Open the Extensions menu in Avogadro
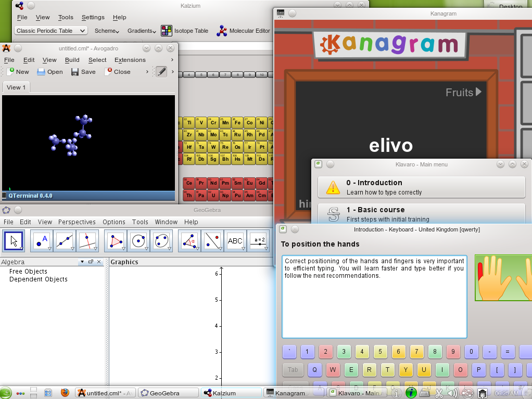 (x=130, y=60)
